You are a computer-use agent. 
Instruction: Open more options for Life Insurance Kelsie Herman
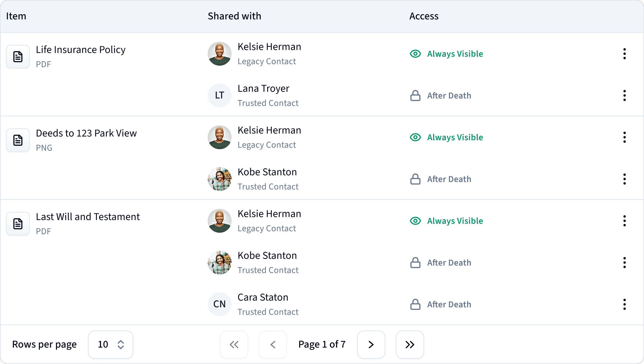click(624, 54)
